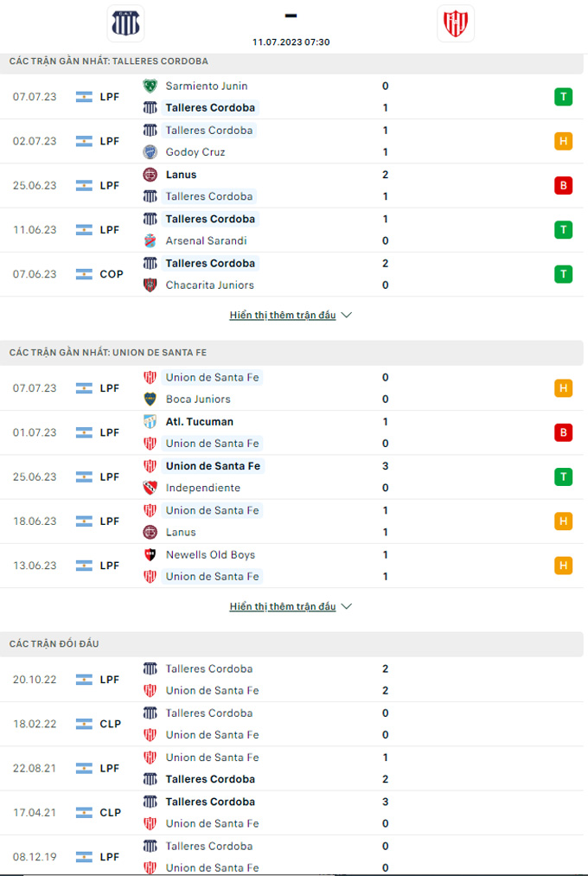Click the Boca Juniors team logo

click(150, 400)
